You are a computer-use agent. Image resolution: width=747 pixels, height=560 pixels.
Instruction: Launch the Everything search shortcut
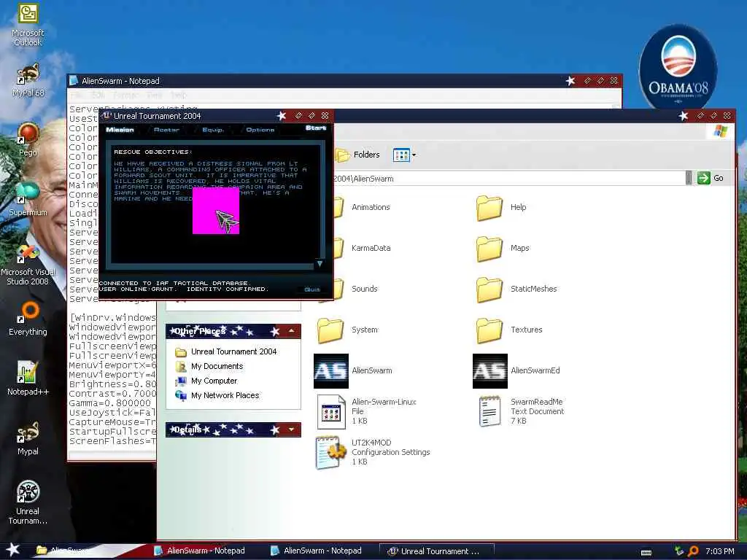pyautogui.click(x=28, y=319)
